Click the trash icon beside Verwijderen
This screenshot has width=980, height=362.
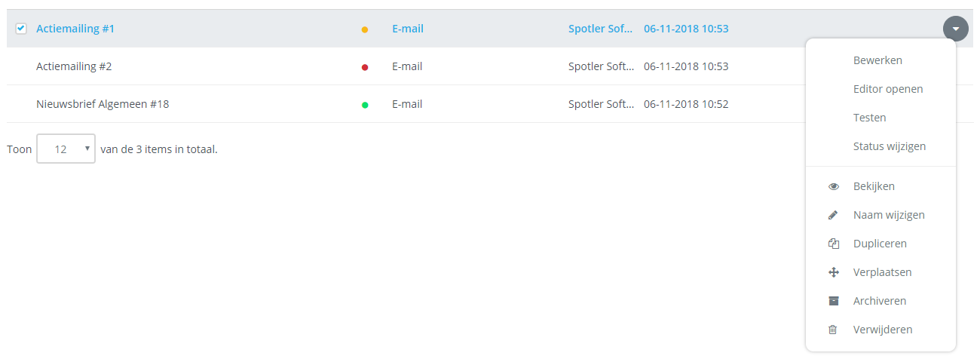(833, 330)
